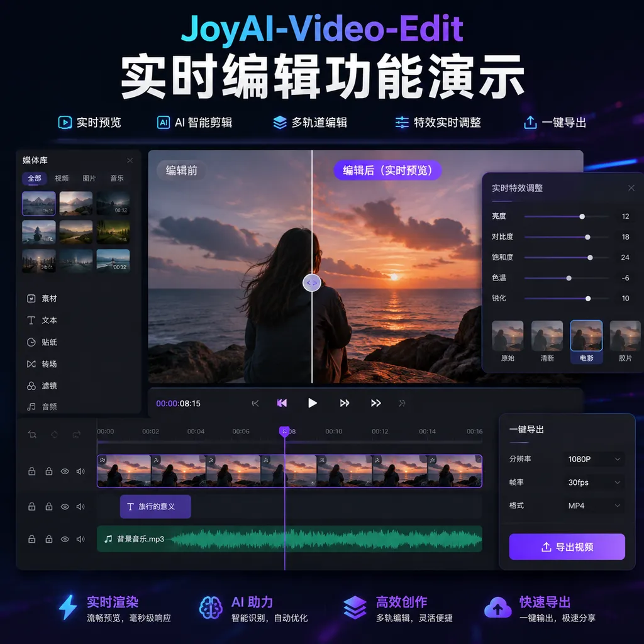Click the 实时渲染 lightning icon
This screenshot has width=644, height=644.
(68, 607)
